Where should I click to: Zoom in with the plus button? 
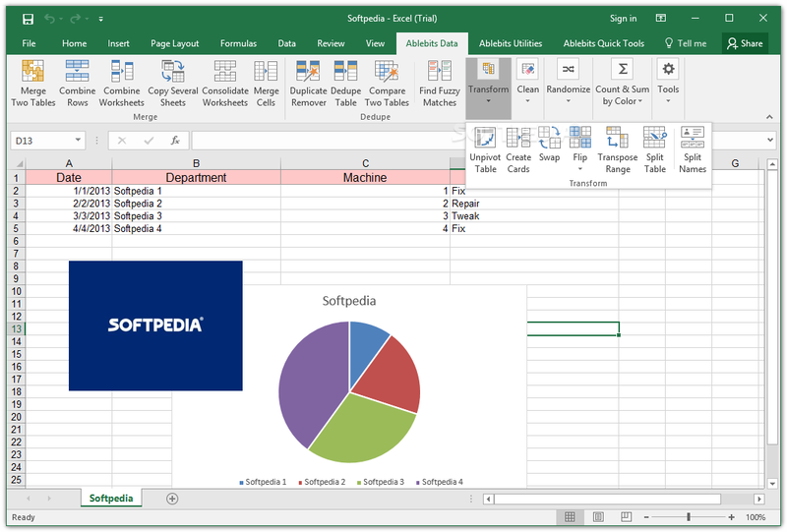click(732, 517)
